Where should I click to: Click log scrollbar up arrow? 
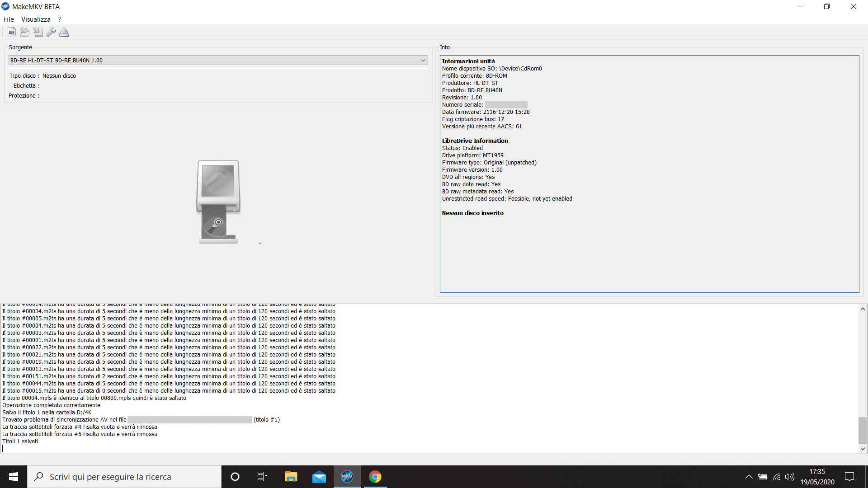[x=863, y=309]
